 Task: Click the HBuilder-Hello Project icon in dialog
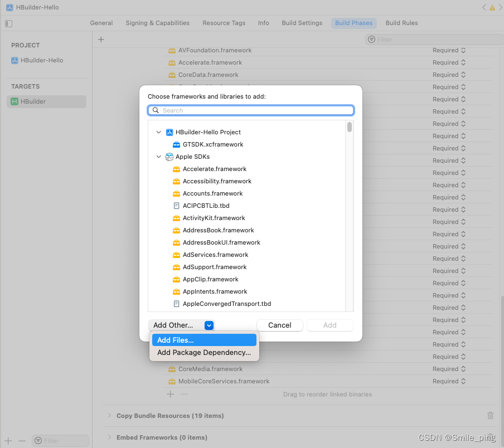(x=169, y=132)
